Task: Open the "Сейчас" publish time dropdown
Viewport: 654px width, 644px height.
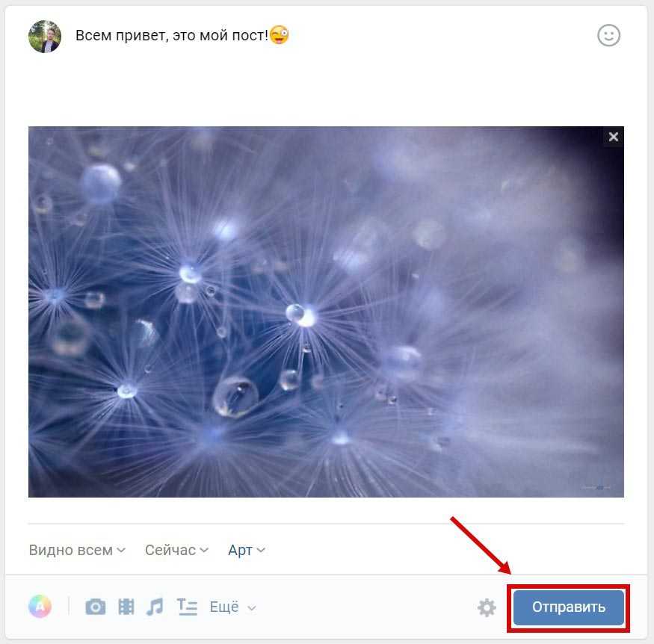Action: (x=176, y=550)
